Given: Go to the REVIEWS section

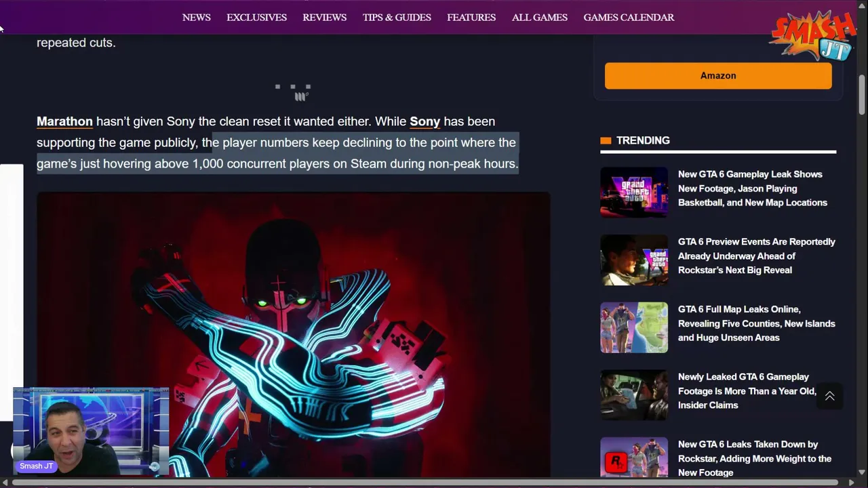Looking at the screenshot, I should [324, 18].
